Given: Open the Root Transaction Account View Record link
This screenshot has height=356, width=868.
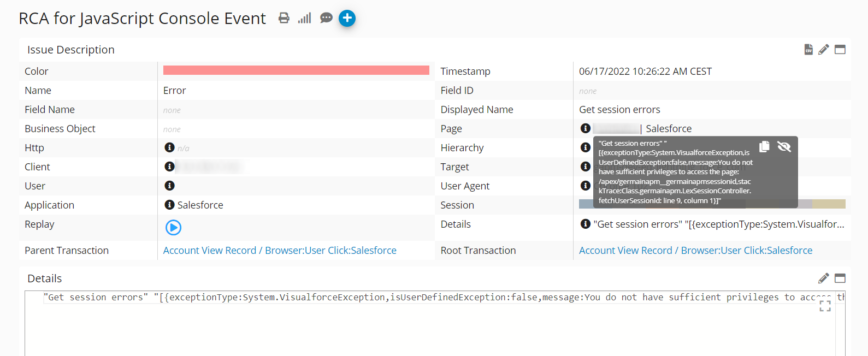Looking at the screenshot, I should click(695, 250).
